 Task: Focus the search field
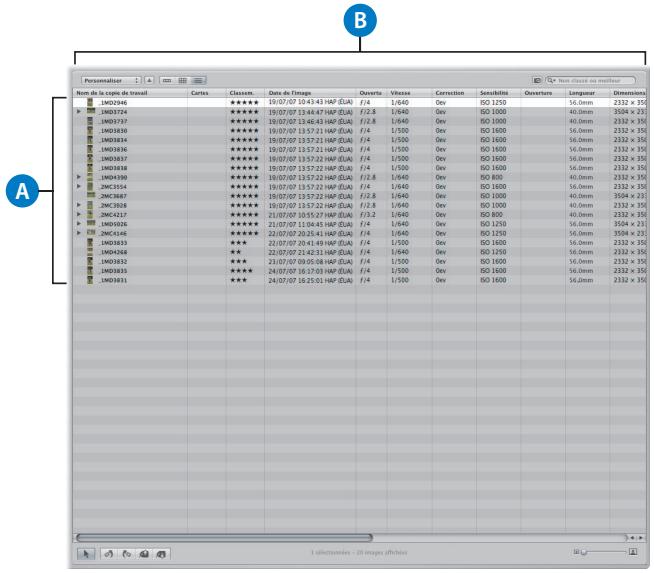coord(591,80)
